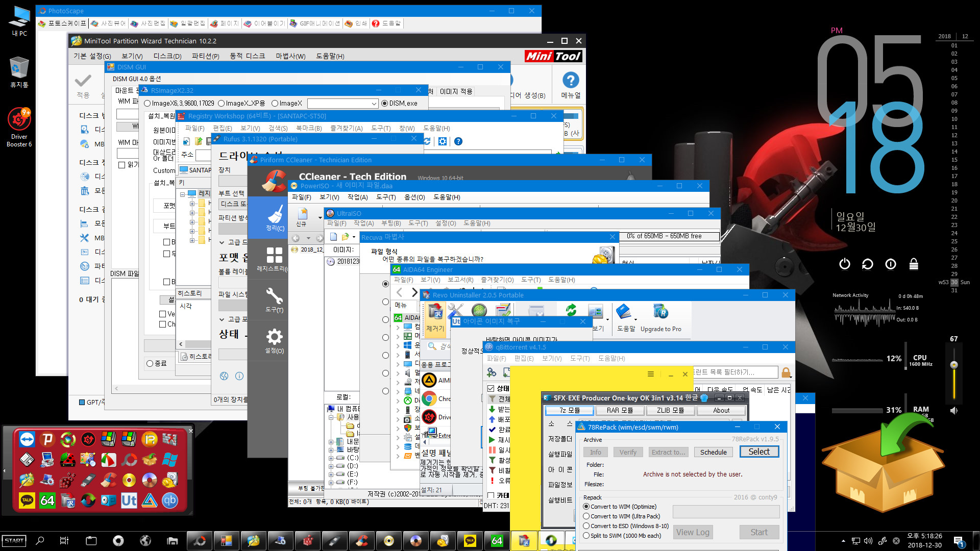Screen dimensions: 980x551
Task: Switch to ZLIB 모듈 tab in SFX-EXE Producer
Action: 670,410
